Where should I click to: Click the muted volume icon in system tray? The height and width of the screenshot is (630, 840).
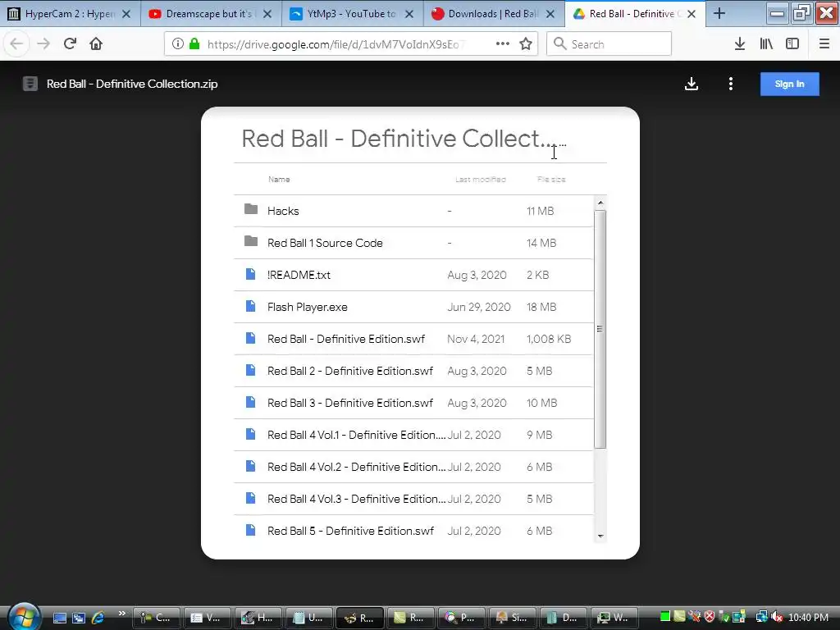[777, 618]
